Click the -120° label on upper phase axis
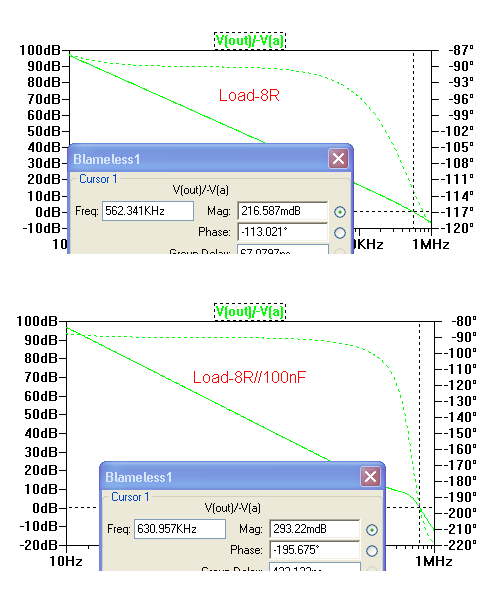 click(458, 228)
